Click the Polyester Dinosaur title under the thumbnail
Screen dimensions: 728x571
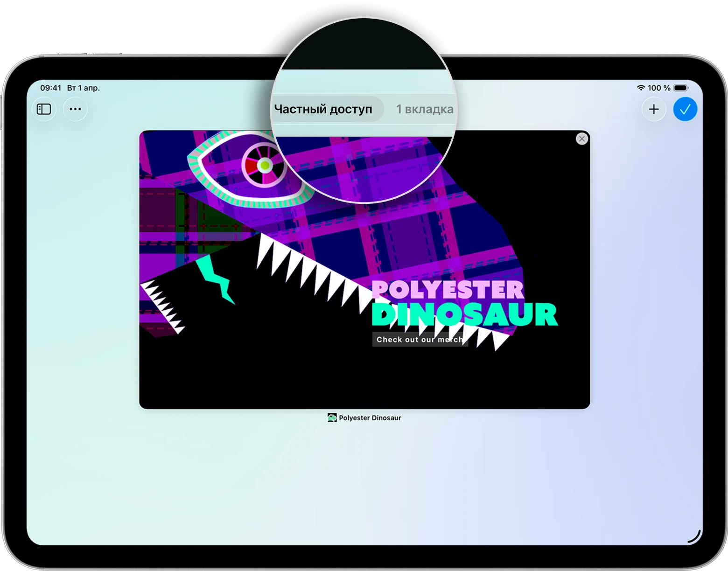[370, 418]
